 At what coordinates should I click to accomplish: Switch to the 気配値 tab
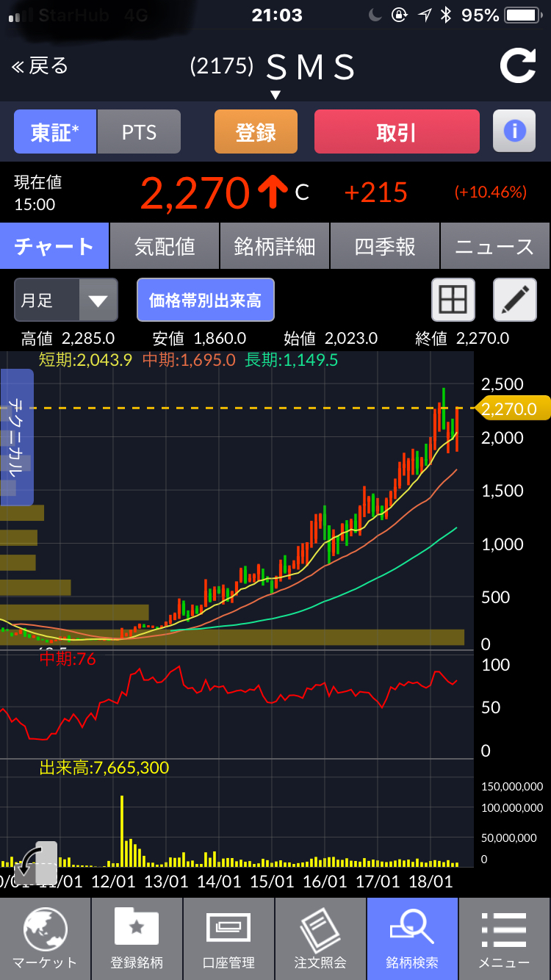(165, 246)
